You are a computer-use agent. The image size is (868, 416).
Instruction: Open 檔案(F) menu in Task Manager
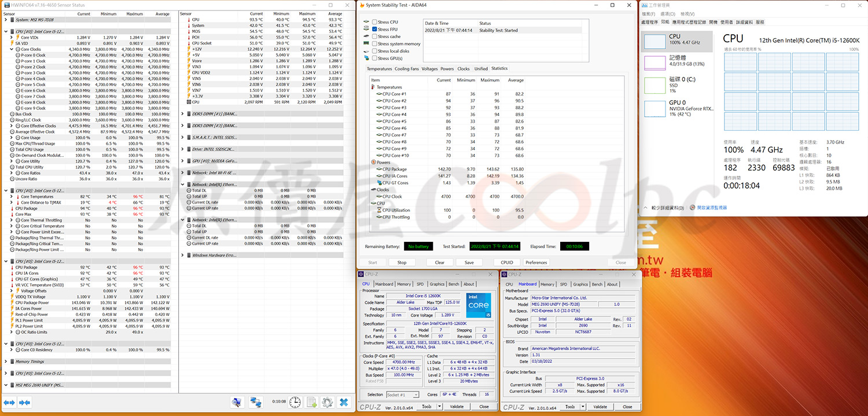pos(649,13)
